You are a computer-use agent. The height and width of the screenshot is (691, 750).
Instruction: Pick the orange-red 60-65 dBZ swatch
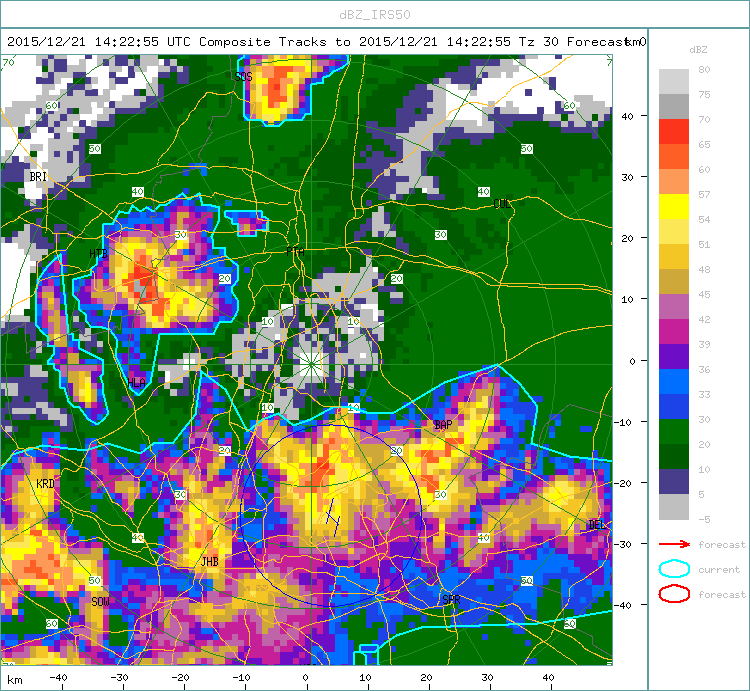(673, 156)
